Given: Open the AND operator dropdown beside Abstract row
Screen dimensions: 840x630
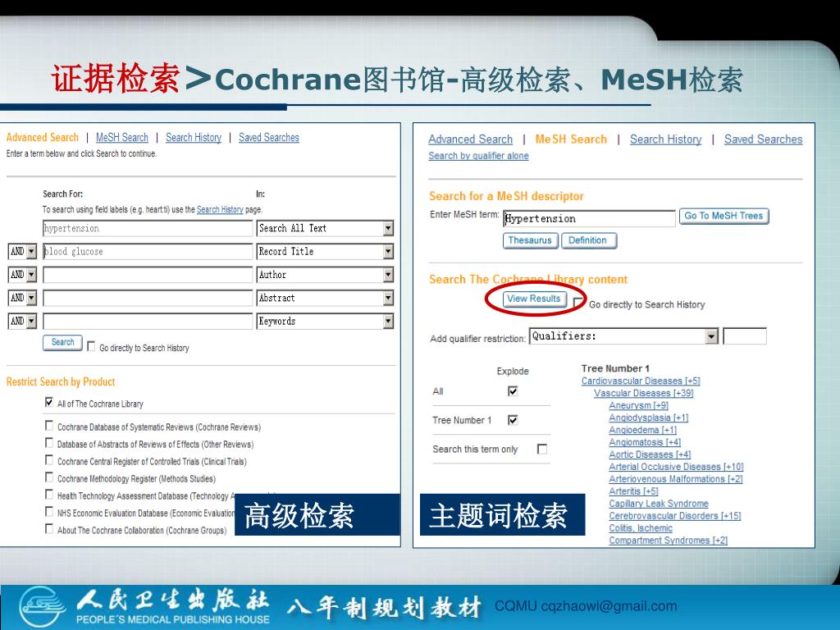Looking at the screenshot, I should (x=22, y=298).
